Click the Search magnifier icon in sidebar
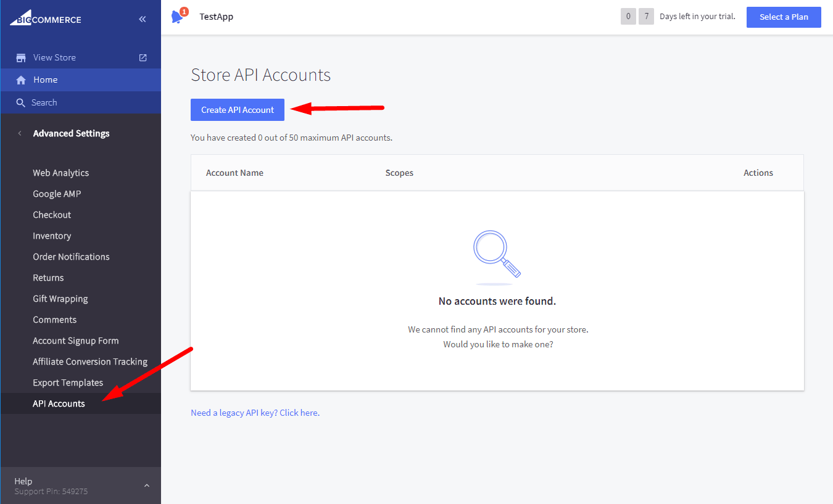The height and width of the screenshot is (504, 833). [21, 103]
